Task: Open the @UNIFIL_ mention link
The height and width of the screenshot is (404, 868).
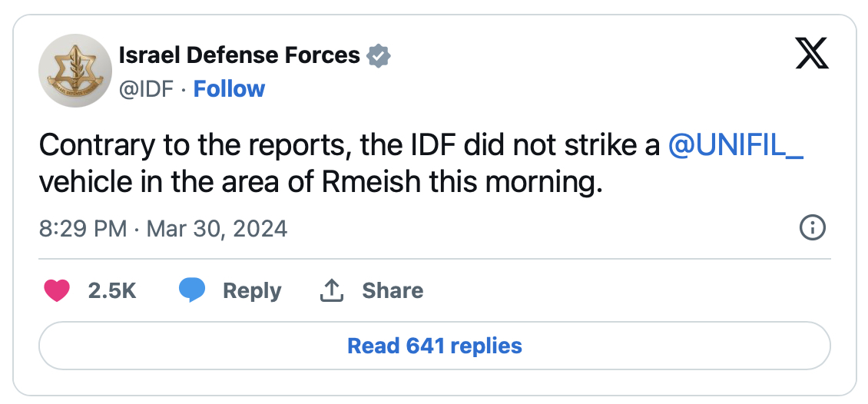Action: coord(736,146)
